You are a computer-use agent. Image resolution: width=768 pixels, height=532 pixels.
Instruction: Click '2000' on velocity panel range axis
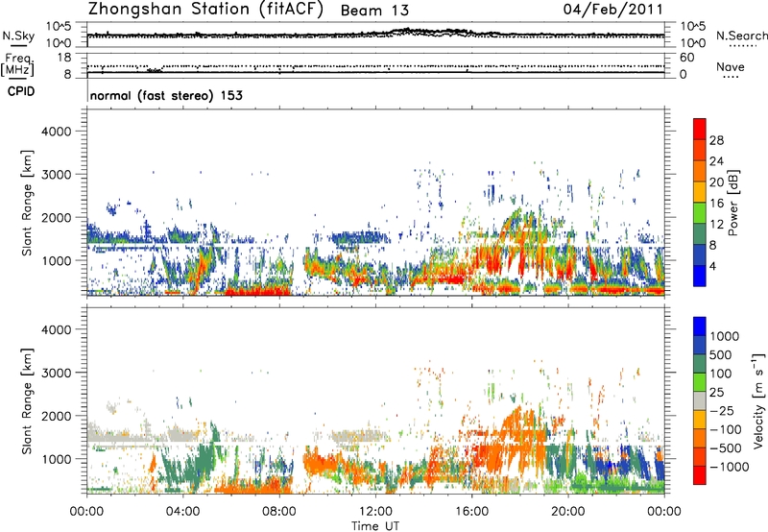[x=57, y=416]
